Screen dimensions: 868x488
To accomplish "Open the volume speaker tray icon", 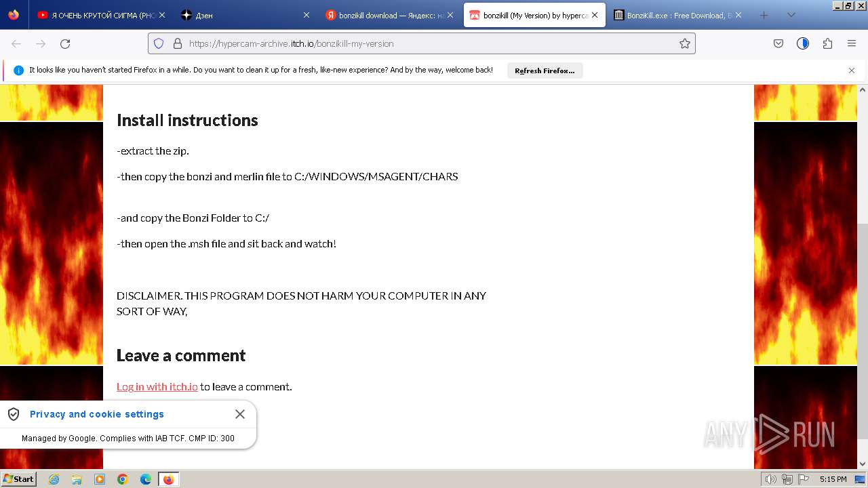I will coord(771,479).
